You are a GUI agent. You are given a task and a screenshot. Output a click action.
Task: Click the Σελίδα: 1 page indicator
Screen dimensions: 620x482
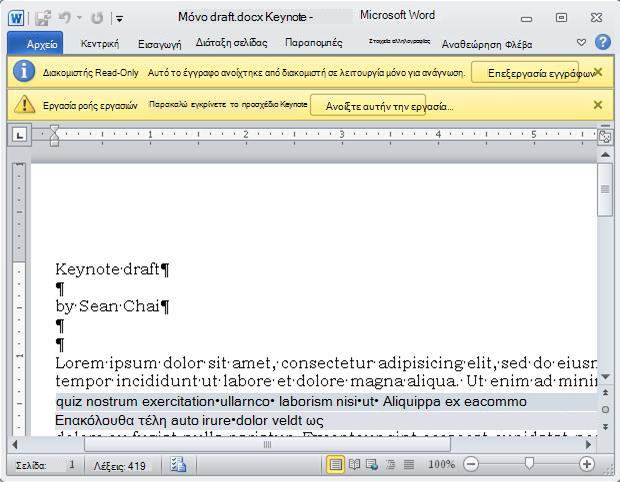coord(45,465)
